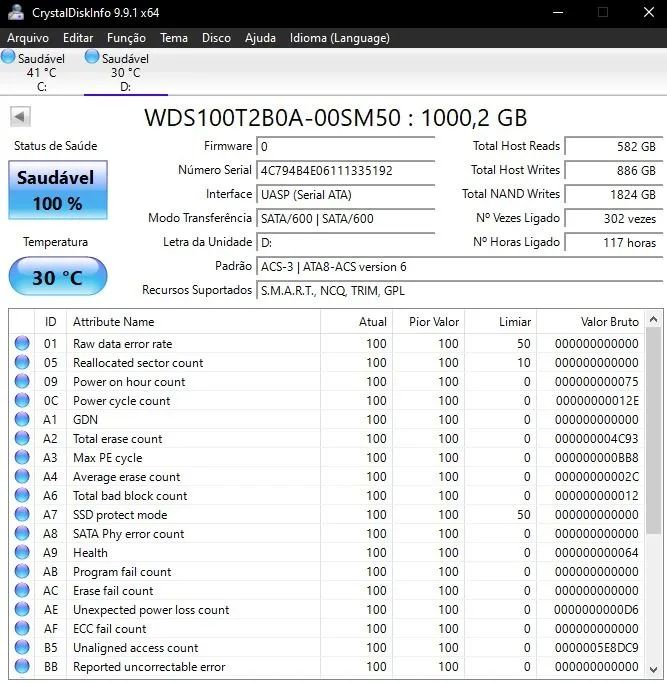Click the Limiar column header
The image size is (667, 683).
(500, 322)
